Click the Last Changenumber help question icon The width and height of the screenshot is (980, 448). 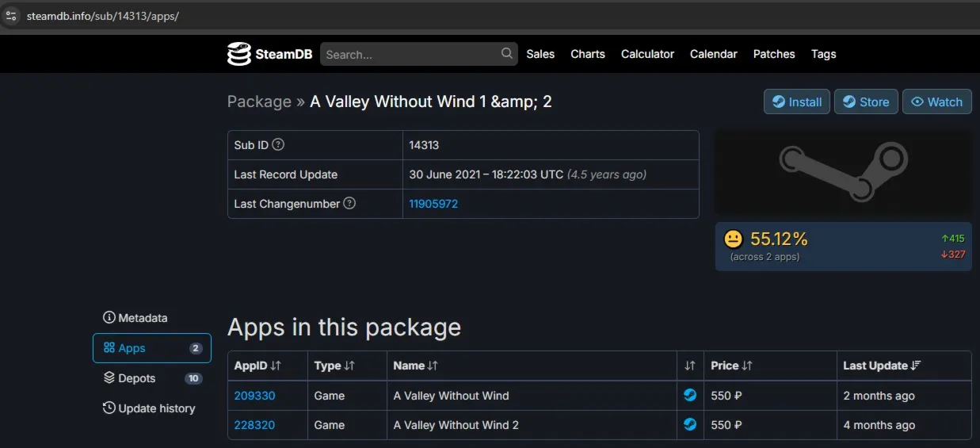click(349, 203)
